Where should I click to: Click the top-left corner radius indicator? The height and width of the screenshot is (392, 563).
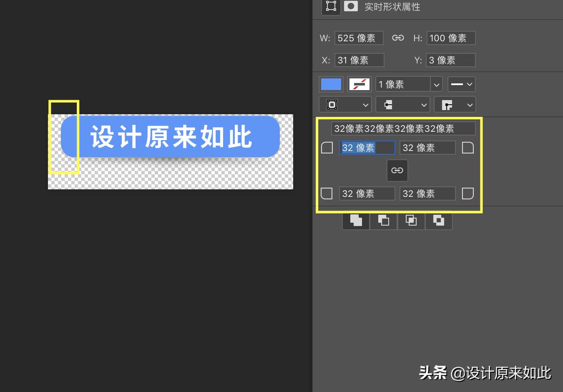point(327,147)
